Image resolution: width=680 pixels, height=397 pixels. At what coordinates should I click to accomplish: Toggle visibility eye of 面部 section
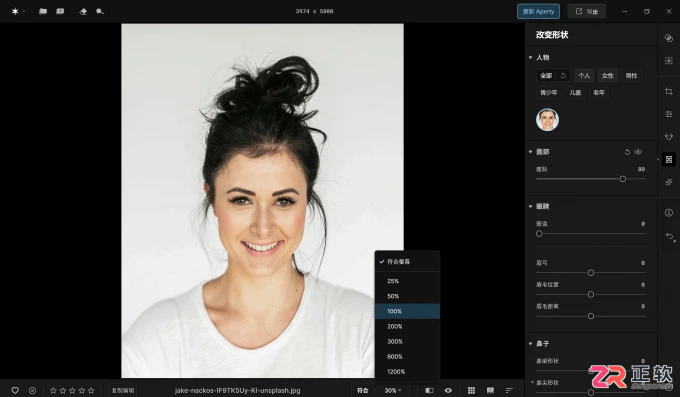pos(638,152)
